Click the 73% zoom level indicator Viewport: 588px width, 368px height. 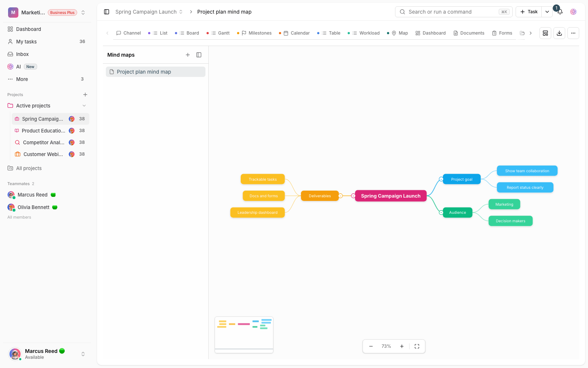[386, 346]
